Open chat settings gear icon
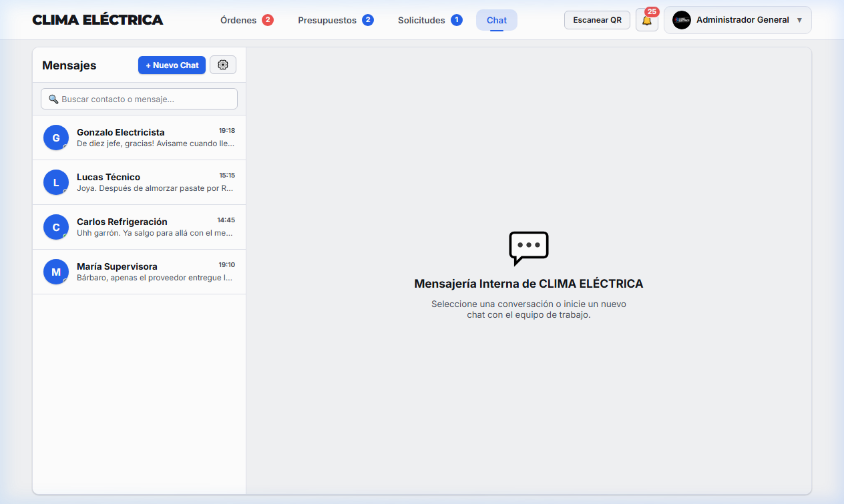The width and height of the screenshot is (844, 504). pos(223,65)
